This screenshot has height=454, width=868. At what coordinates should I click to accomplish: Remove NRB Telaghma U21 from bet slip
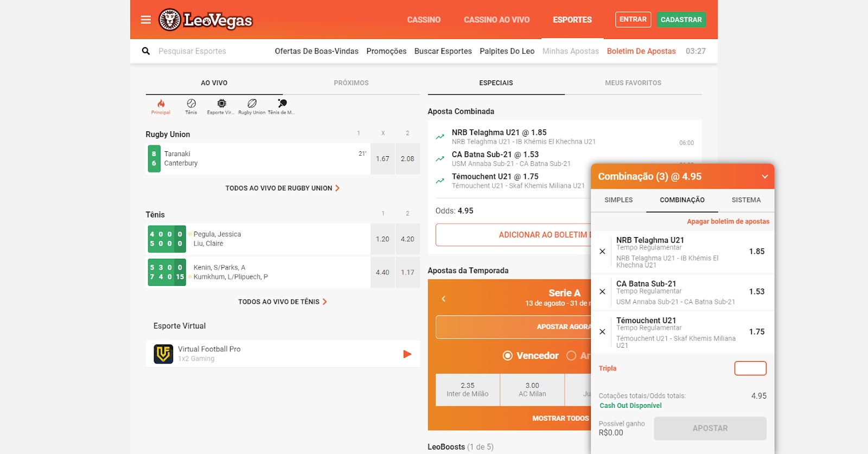(x=602, y=252)
